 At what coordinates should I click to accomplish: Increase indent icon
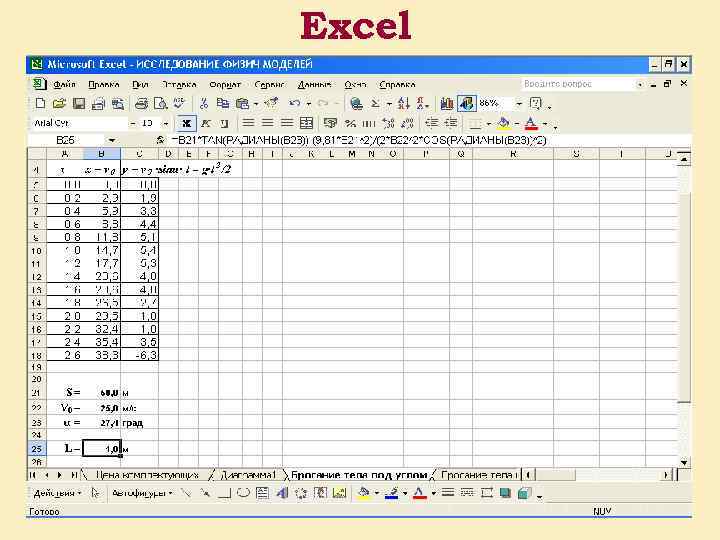[451, 123]
